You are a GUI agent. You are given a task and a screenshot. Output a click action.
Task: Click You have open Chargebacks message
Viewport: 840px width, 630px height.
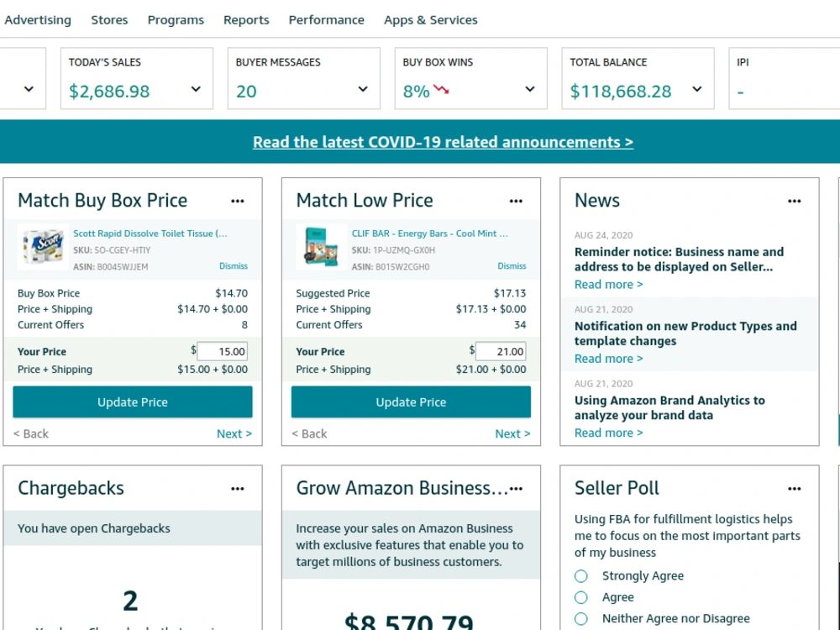coord(94,528)
